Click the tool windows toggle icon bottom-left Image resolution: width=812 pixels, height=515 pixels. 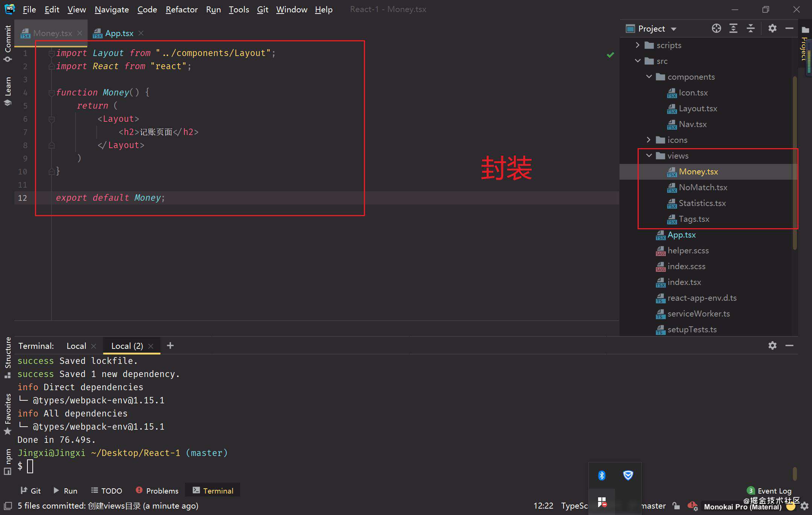(x=8, y=506)
